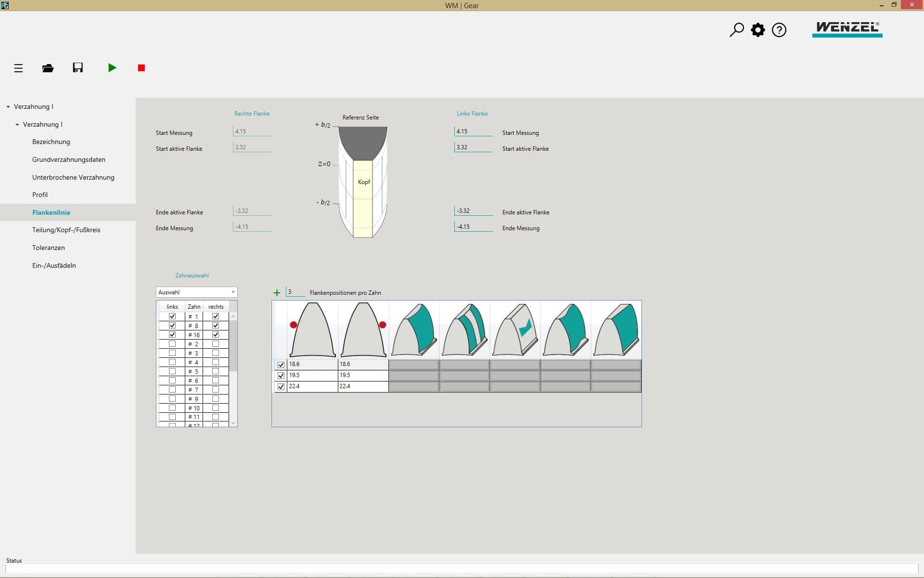Open the Profil section

tap(40, 195)
